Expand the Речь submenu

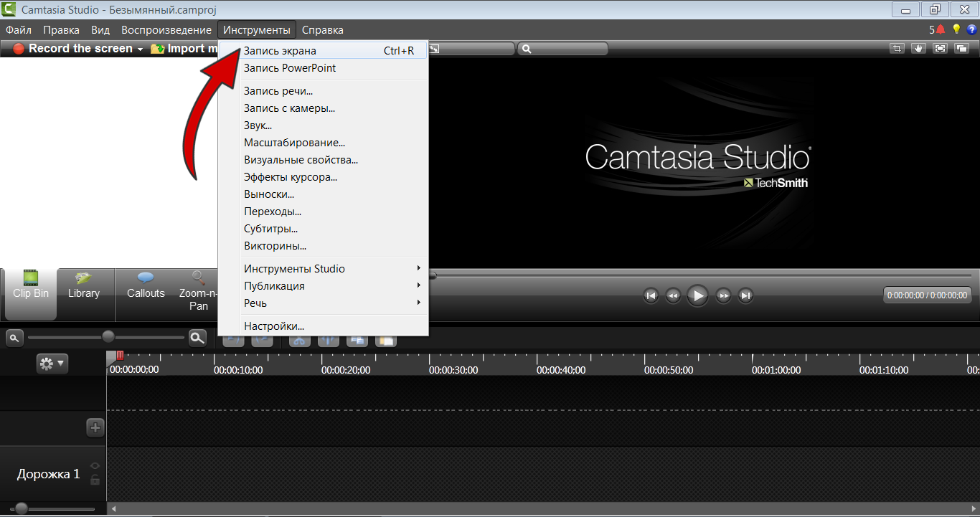pos(324,303)
